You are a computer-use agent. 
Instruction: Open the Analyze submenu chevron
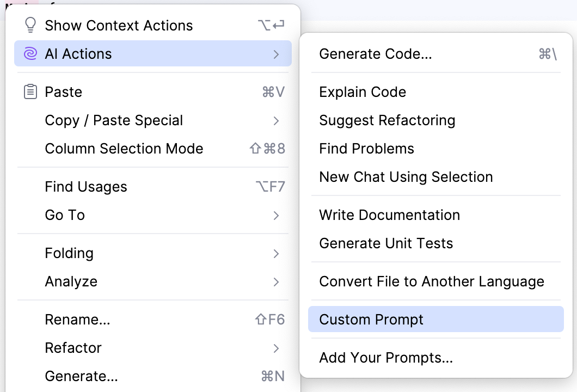(277, 281)
